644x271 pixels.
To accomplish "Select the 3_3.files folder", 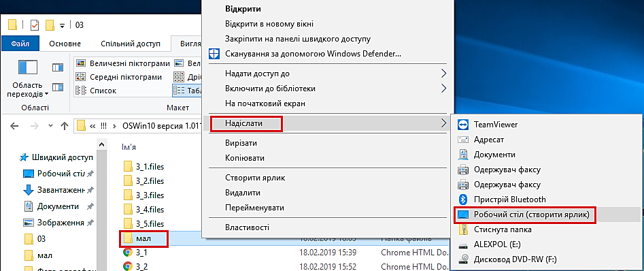I will [150, 195].
